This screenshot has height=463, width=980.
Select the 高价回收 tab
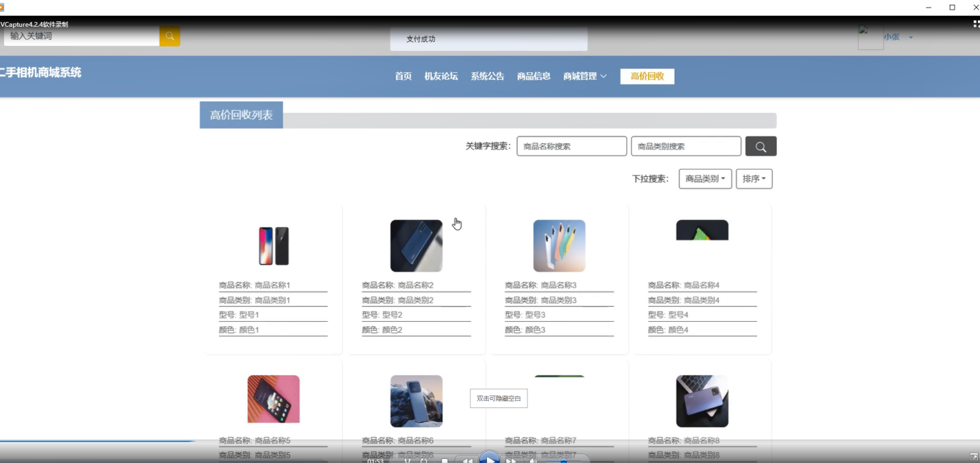pos(647,76)
